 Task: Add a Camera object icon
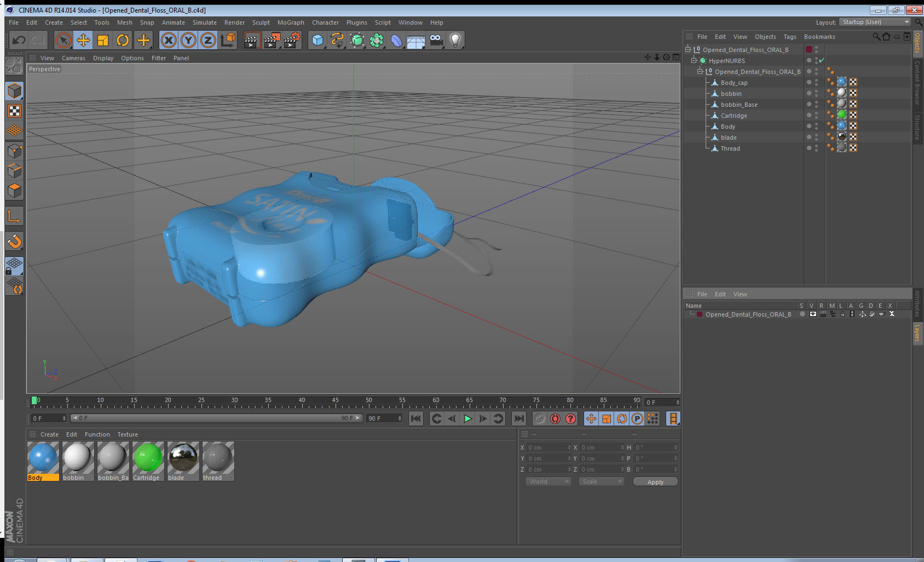point(436,40)
